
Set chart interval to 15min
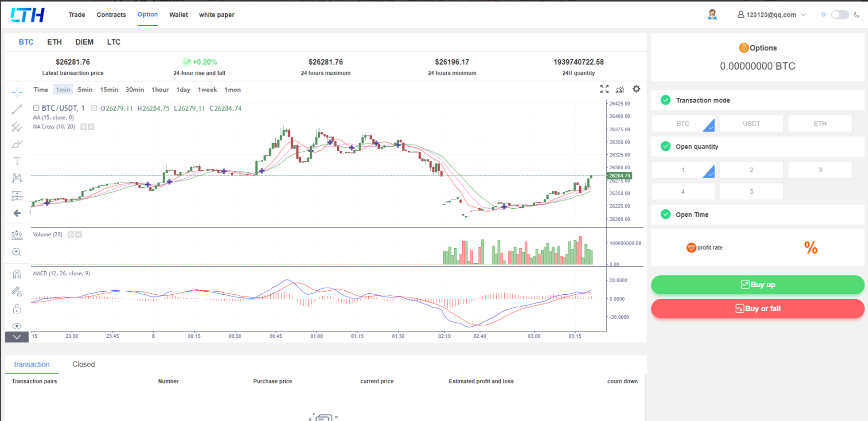pos(109,90)
